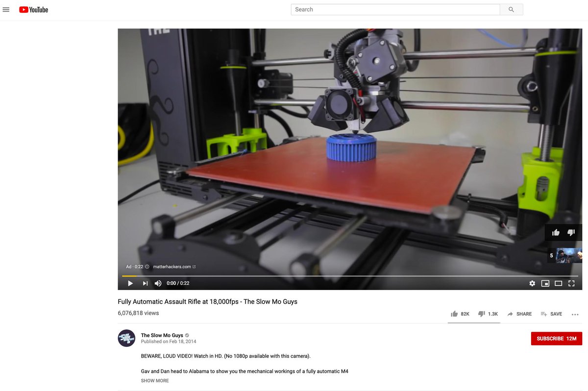Click the BEWARE, LOUD VIDEO description line
The image size is (588, 391).
click(225, 356)
